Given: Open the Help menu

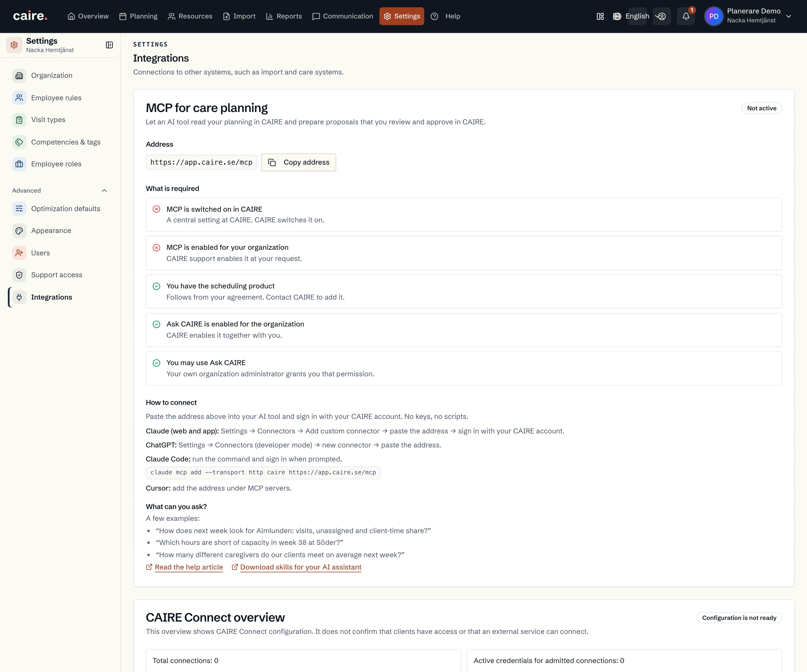Looking at the screenshot, I should [445, 16].
